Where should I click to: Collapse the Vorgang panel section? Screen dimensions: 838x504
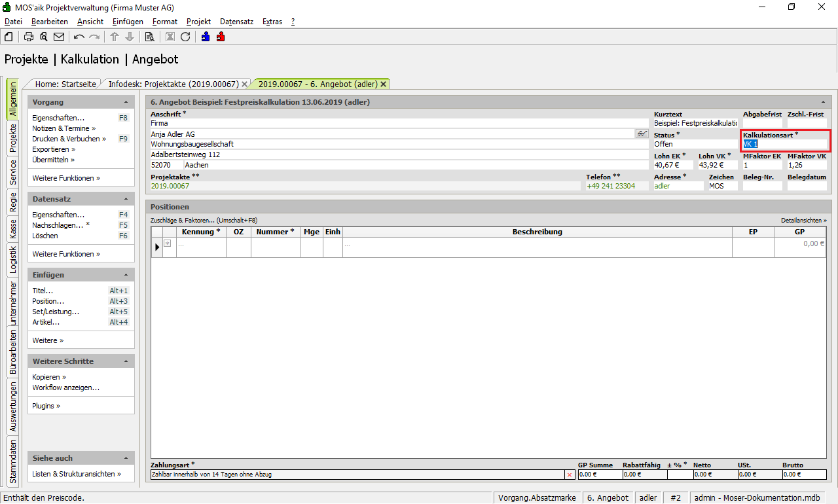(126, 102)
